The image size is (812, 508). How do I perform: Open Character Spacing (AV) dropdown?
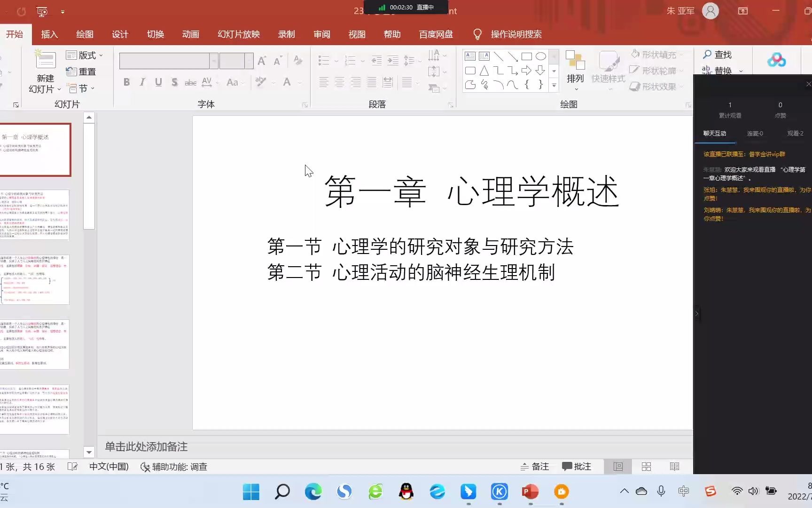tap(210, 82)
